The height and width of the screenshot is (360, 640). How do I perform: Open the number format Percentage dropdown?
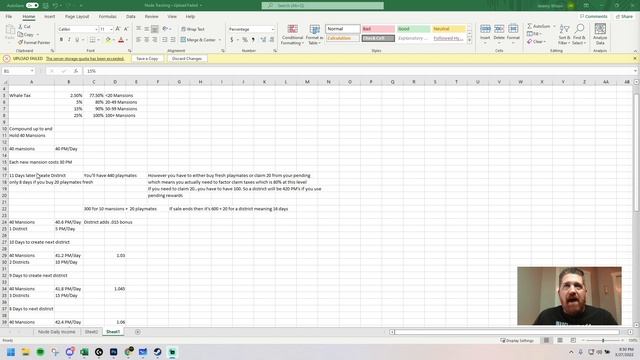(273, 29)
